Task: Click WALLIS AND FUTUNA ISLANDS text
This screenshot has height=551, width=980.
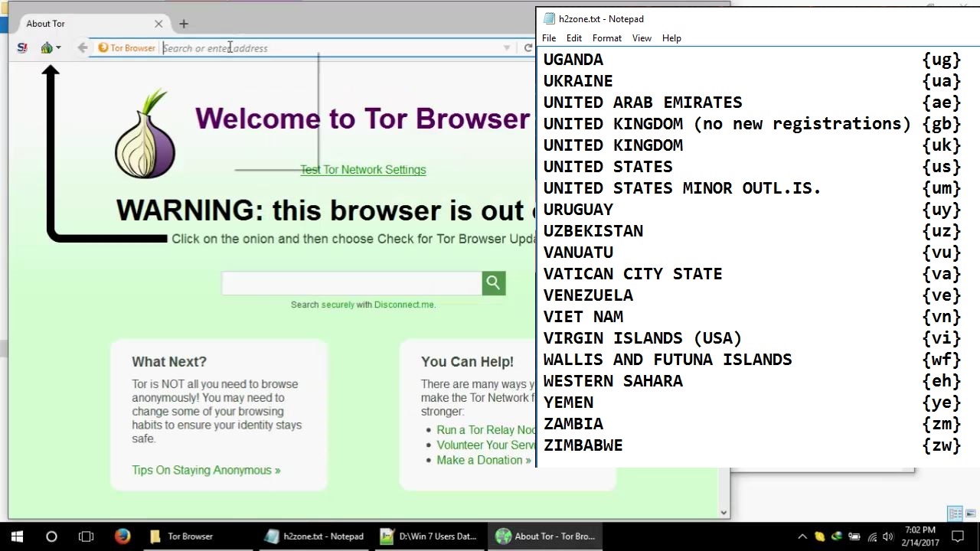Action: 668,360
